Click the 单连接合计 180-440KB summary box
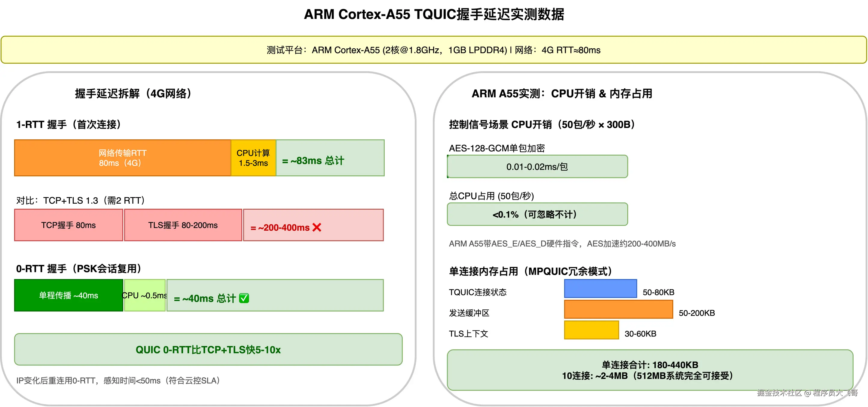The image size is (868, 407). pos(650,370)
